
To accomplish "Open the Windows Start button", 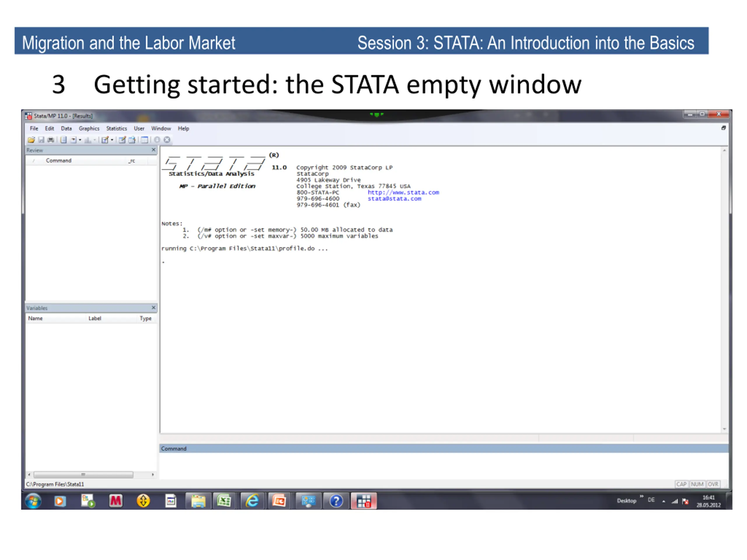I will [33, 501].
